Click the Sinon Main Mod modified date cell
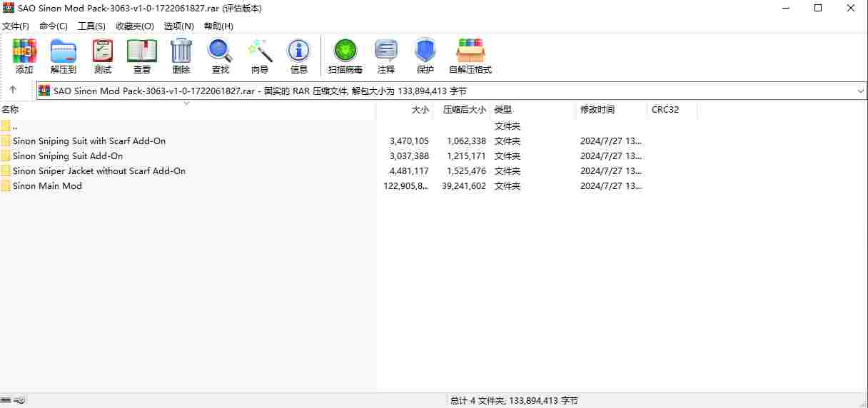Viewport: 868px width, 408px height. 611,186
